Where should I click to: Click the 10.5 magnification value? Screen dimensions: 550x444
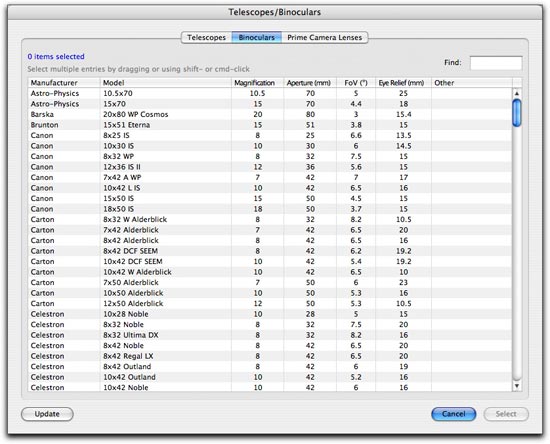[x=257, y=93]
